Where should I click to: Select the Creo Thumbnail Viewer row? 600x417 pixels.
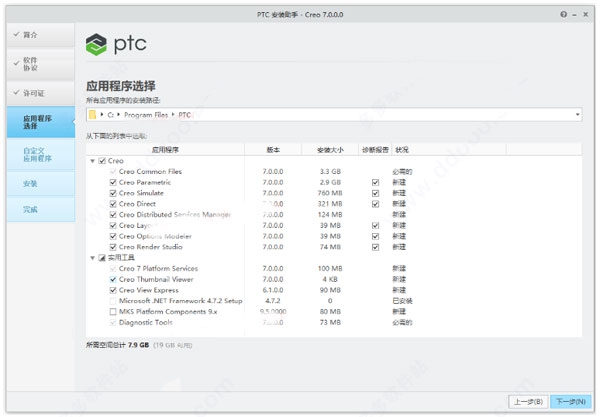tap(333, 280)
